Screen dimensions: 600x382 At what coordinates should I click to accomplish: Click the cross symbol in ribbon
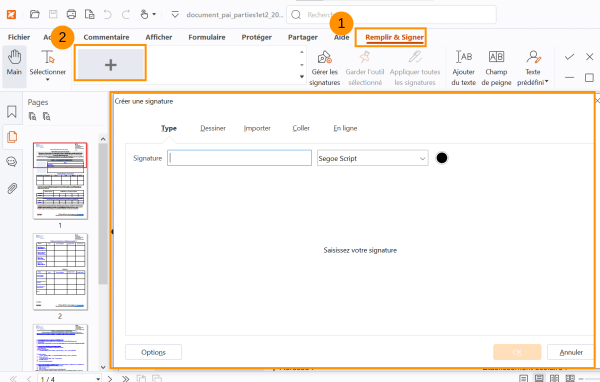click(x=589, y=57)
